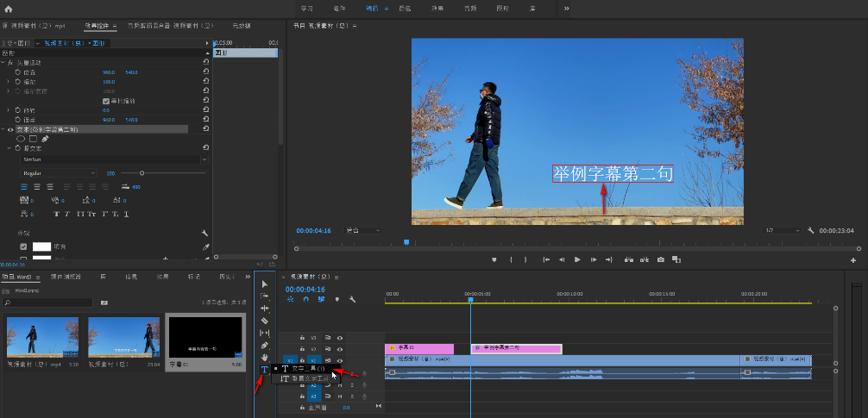This screenshot has width=868, height=418.
Task: Toggle the uniform scale checkbox
Action: click(x=106, y=101)
